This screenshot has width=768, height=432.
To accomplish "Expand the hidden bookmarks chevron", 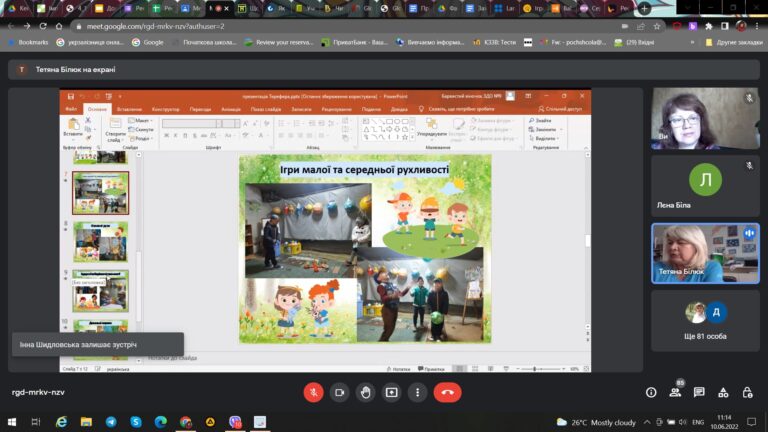I will tap(692, 43).
